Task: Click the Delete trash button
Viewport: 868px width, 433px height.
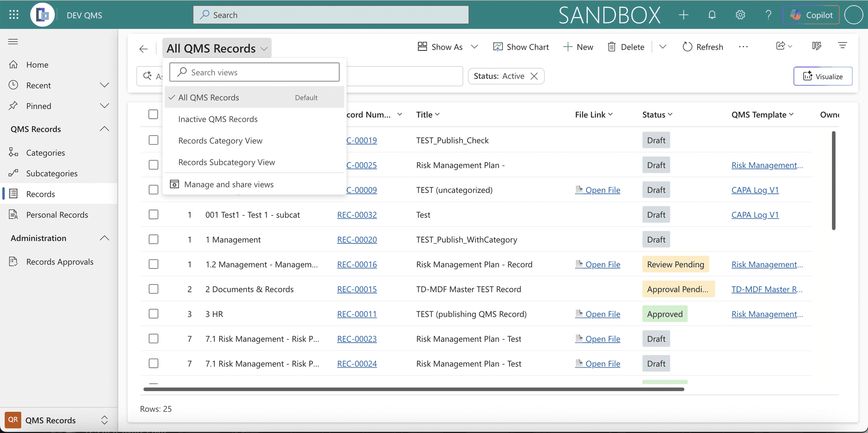Action: coord(626,47)
